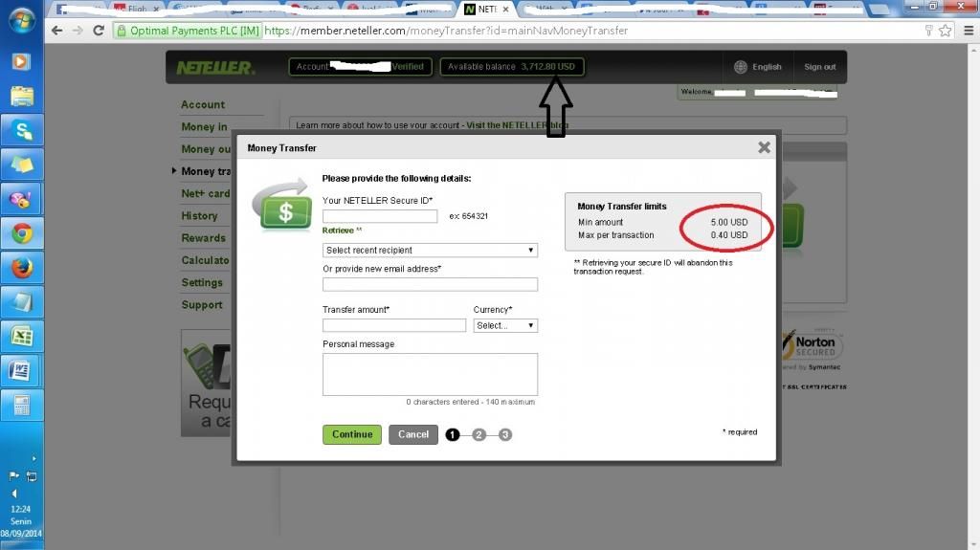The width and height of the screenshot is (980, 550).
Task: Click step 3 indicator in the dialog
Action: click(x=505, y=434)
